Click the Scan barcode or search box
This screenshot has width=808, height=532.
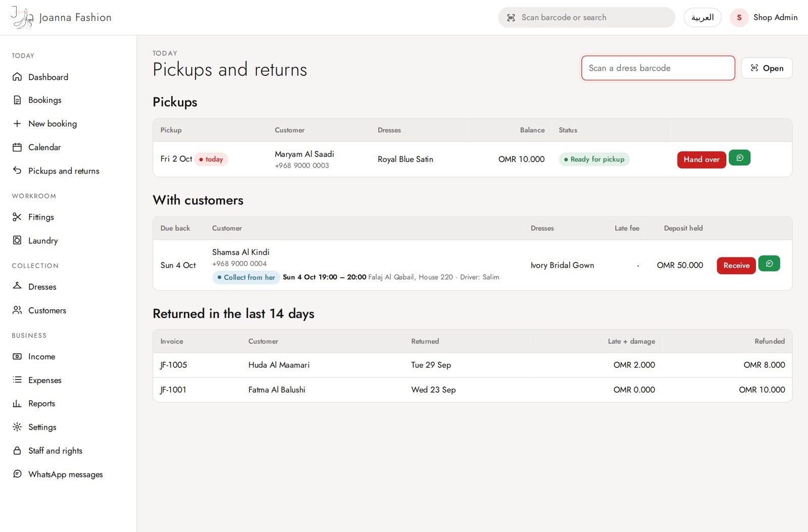[586, 18]
